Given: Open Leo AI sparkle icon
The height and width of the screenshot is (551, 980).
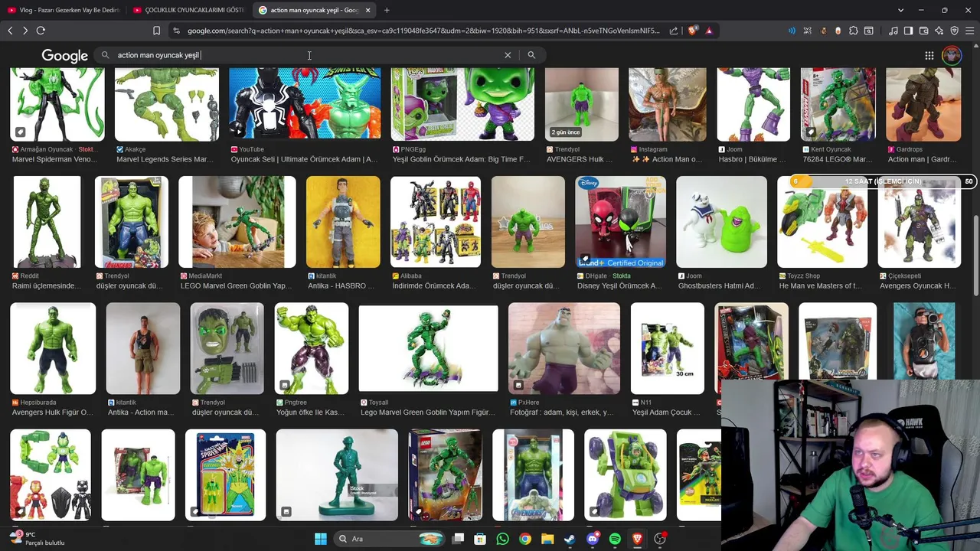Looking at the screenshot, I should coord(939,31).
